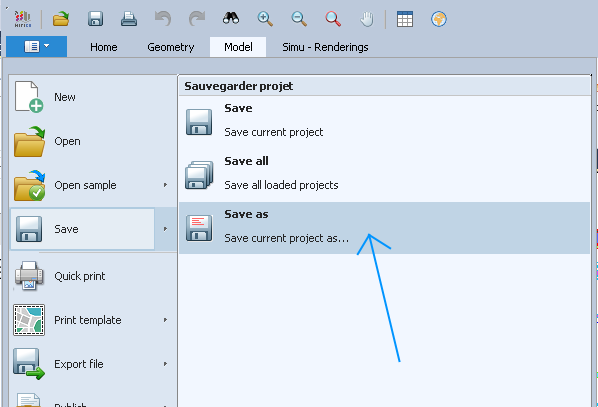Click the printer icon in toolbar

coord(129,19)
